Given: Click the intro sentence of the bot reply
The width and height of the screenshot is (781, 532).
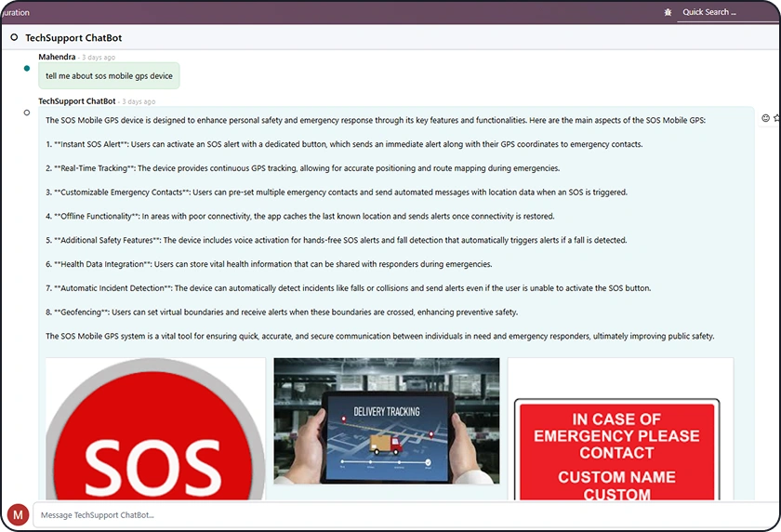Looking at the screenshot, I should pyautogui.click(x=376, y=120).
